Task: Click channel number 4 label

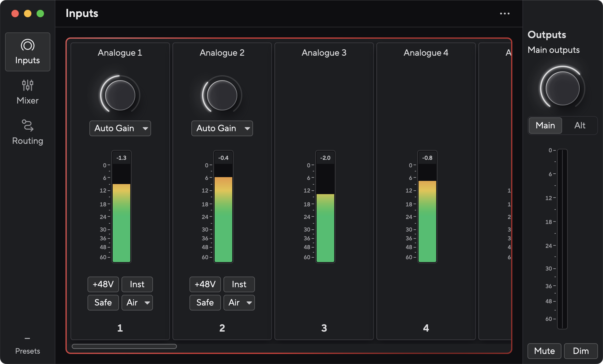Action: pyautogui.click(x=426, y=328)
